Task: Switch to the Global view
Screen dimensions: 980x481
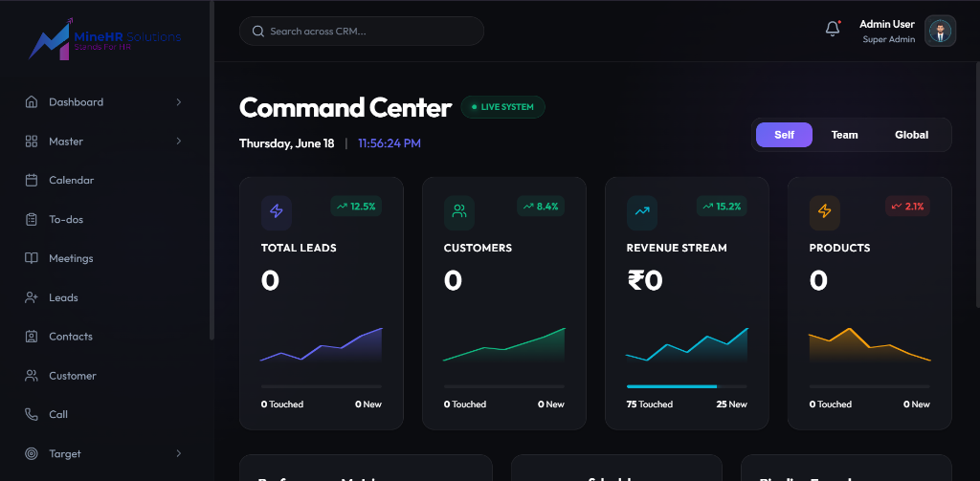Action: 911,135
